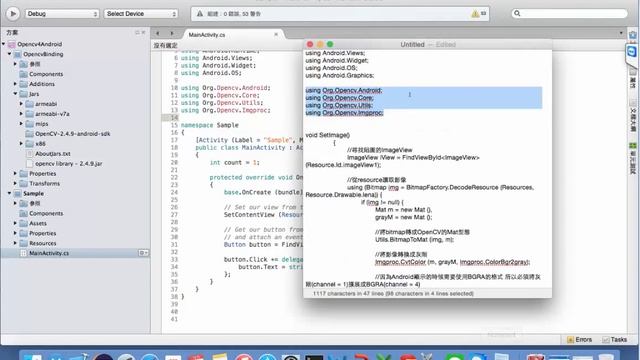Screen dimensions: 640x360
Task: Select opencv library - 2.4.9.jar file
Action: 69,164
